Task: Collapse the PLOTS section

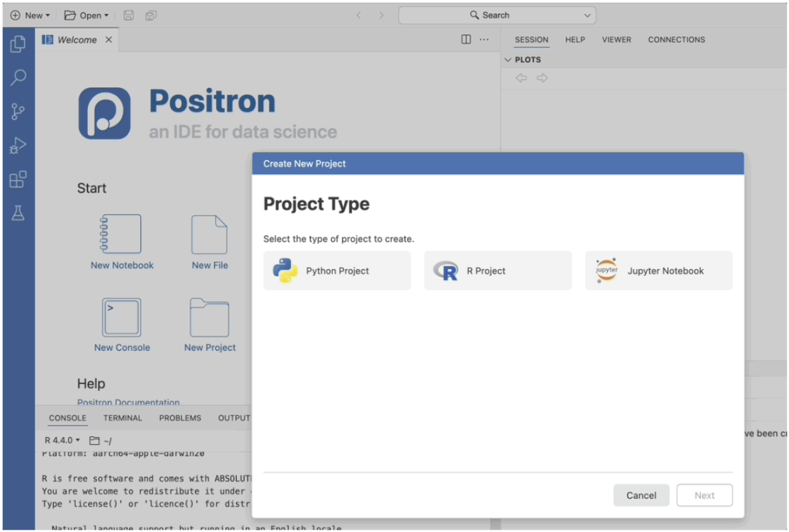Action: click(x=508, y=60)
